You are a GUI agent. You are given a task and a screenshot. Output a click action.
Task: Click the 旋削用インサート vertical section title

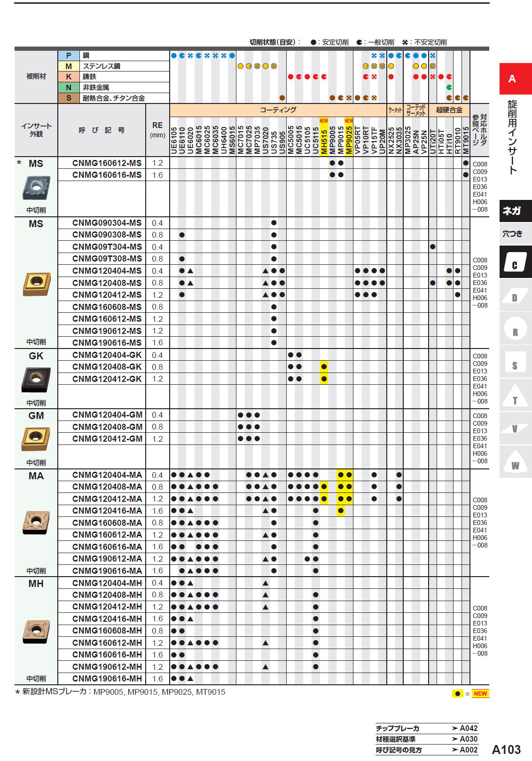click(x=512, y=138)
